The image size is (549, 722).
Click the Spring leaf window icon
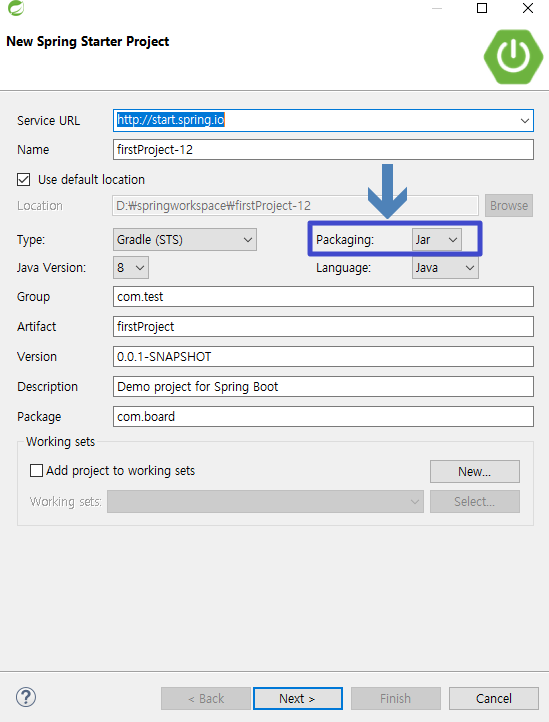(x=16, y=8)
